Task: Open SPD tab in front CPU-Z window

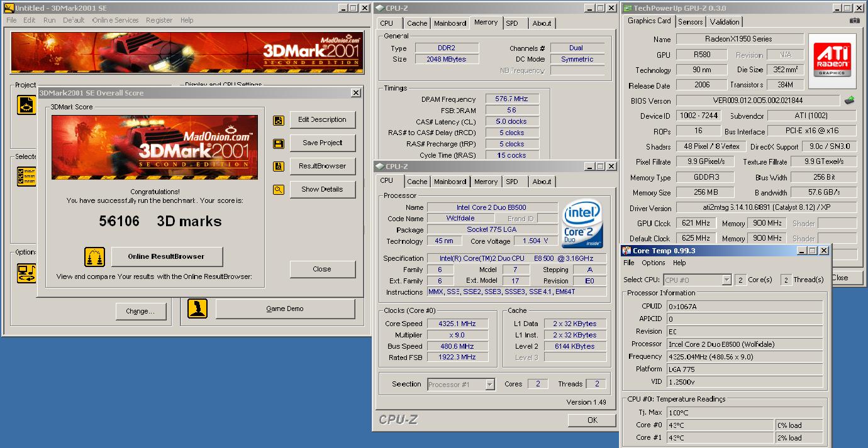Action: 512,182
